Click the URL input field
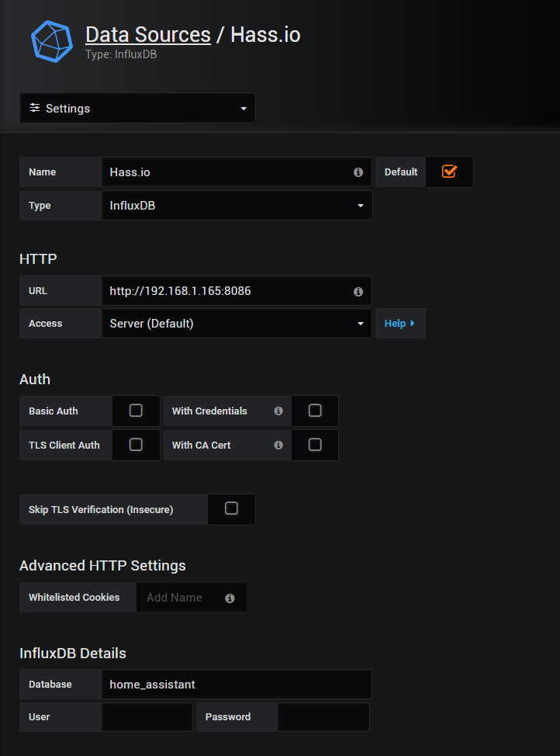The image size is (560, 756). coord(237,291)
